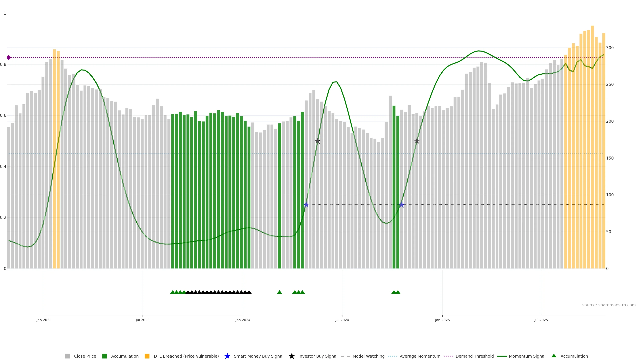Click the source sharemaestro.com text

pyautogui.click(x=609, y=305)
